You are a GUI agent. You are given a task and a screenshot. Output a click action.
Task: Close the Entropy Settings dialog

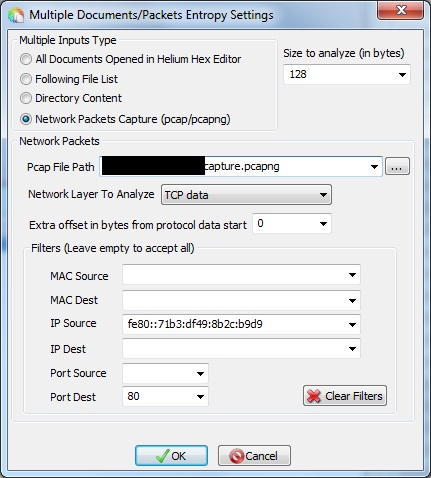[401, 11]
